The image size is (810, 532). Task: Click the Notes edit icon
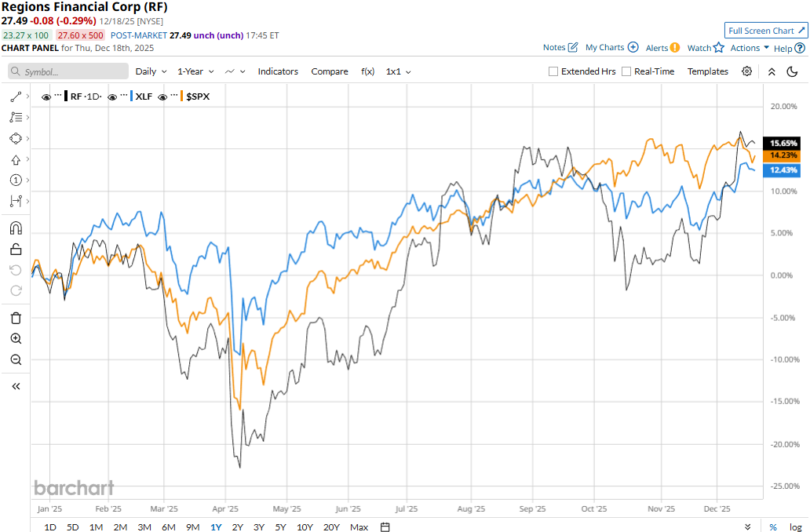point(572,48)
